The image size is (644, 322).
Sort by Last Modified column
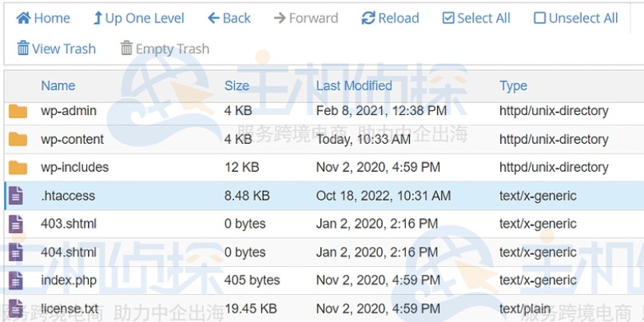[354, 85]
